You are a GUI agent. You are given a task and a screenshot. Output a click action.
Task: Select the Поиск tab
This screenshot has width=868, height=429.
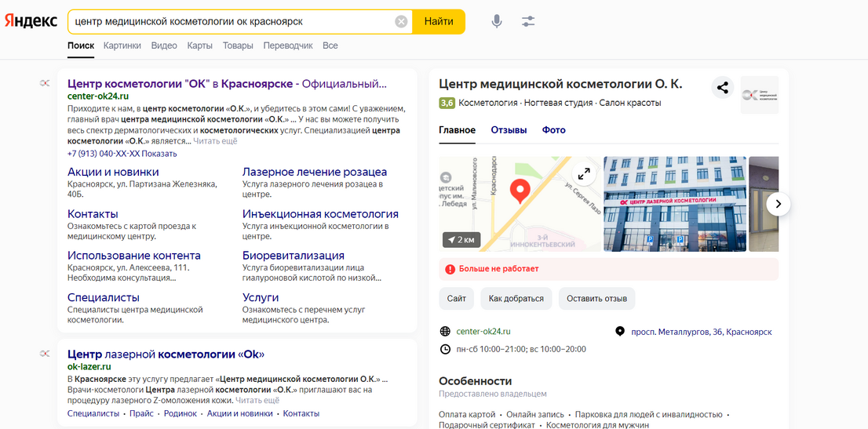tap(81, 45)
